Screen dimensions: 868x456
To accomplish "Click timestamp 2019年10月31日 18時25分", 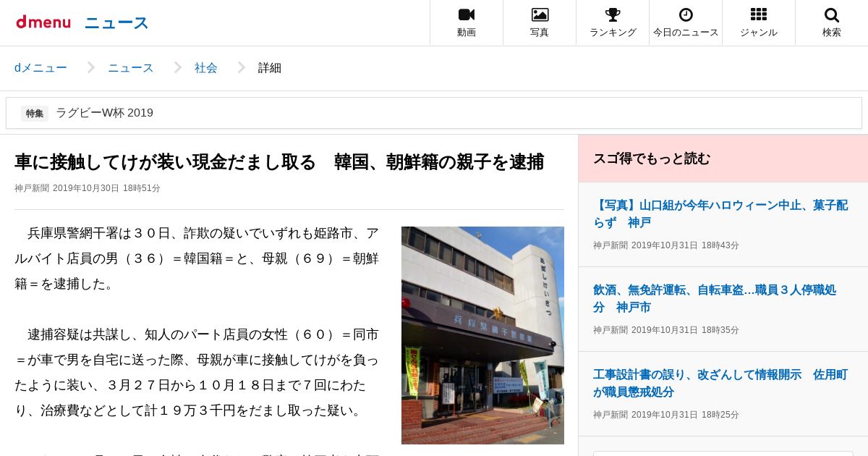I will coord(685,415).
